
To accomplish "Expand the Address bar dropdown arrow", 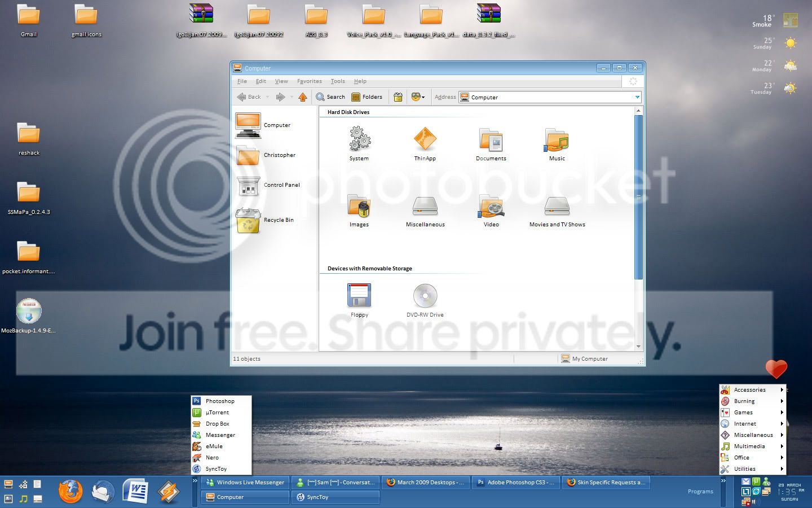I will click(x=637, y=97).
